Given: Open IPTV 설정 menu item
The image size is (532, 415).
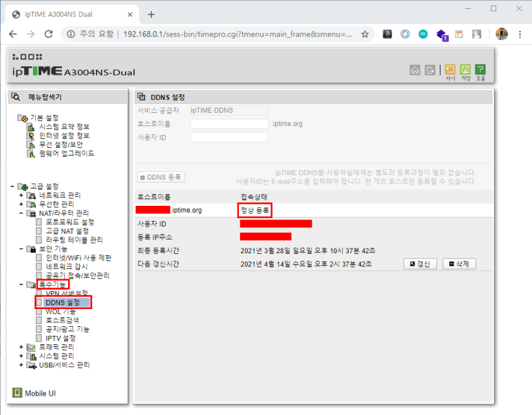Looking at the screenshot, I should pos(61,338).
